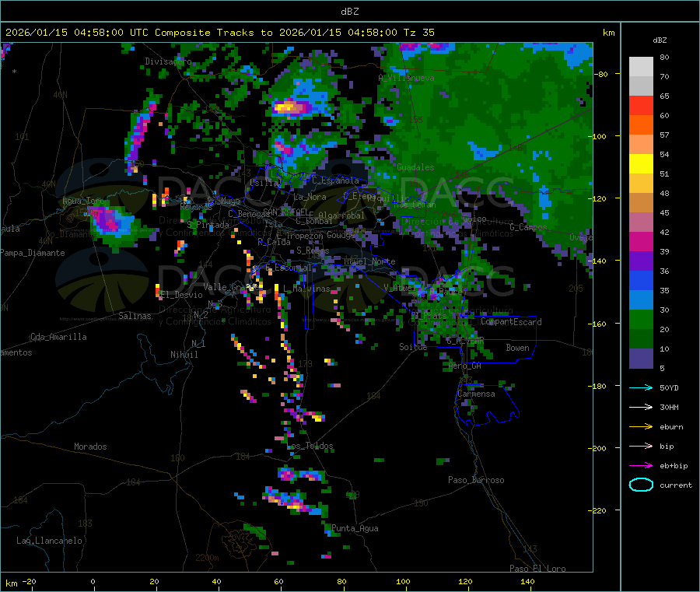This screenshot has width=700, height=592.
Task: Click the 'Punta_Agua' map label
Action: click(x=355, y=528)
